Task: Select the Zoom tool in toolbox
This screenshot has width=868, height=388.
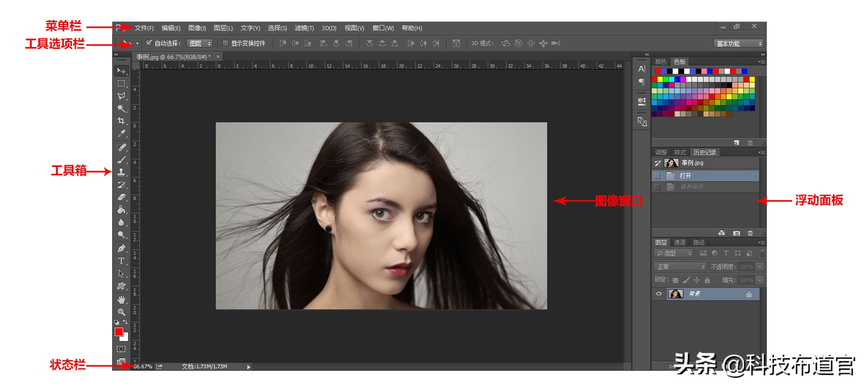Action: [x=121, y=312]
